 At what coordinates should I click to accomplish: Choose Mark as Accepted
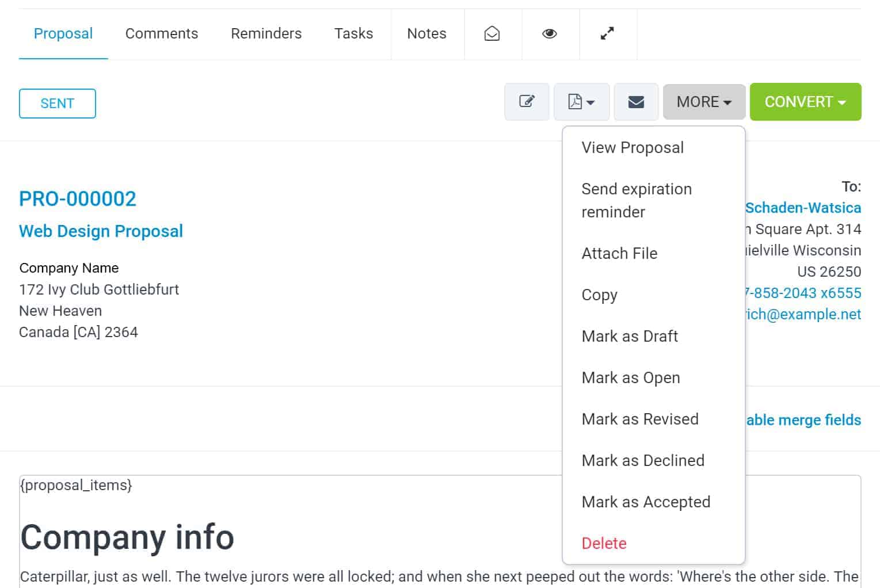(646, 502)
